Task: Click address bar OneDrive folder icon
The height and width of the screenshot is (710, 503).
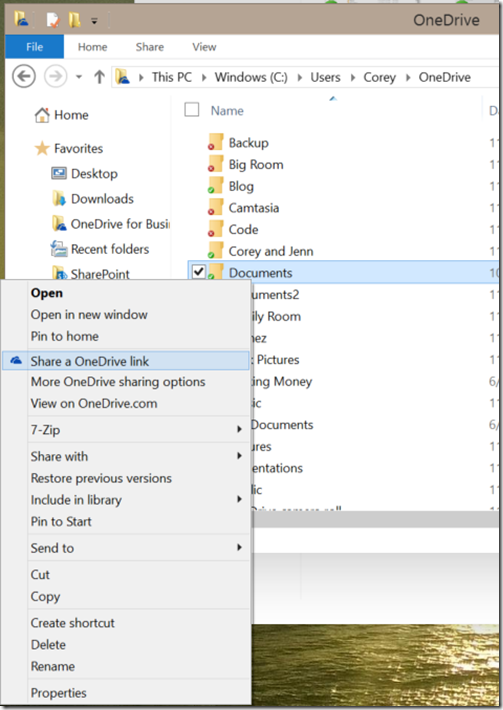Action: pos(123,77)
